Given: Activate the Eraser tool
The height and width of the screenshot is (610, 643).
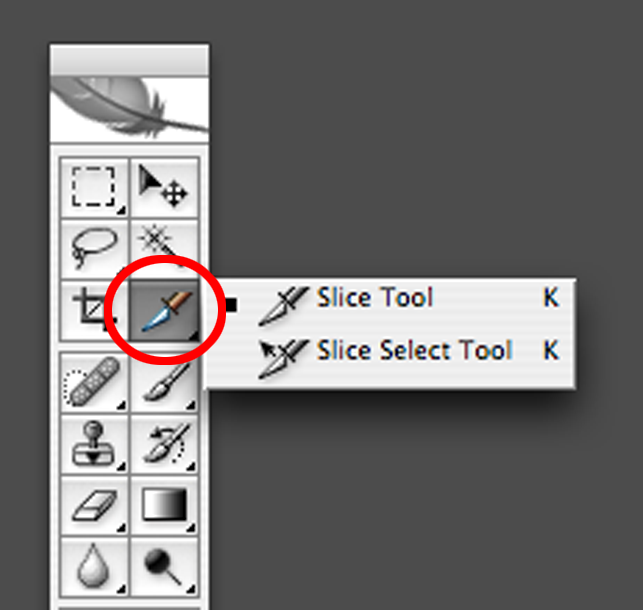Looking at the screenshot, I should point(94,505).
